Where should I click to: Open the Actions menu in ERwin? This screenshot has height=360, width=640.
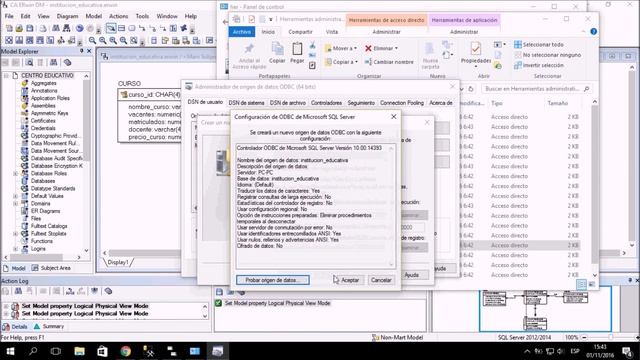(118, 16)
